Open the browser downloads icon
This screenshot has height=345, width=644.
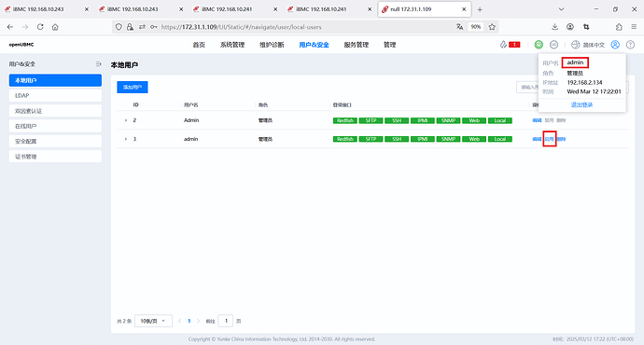click(x=555, y=27)
